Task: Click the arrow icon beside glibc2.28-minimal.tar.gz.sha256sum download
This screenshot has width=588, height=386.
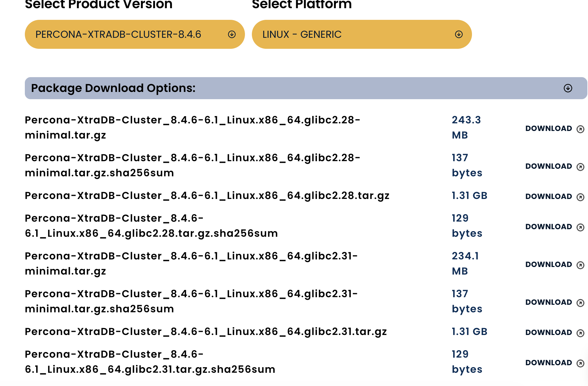Action: (x=580, y=167)
